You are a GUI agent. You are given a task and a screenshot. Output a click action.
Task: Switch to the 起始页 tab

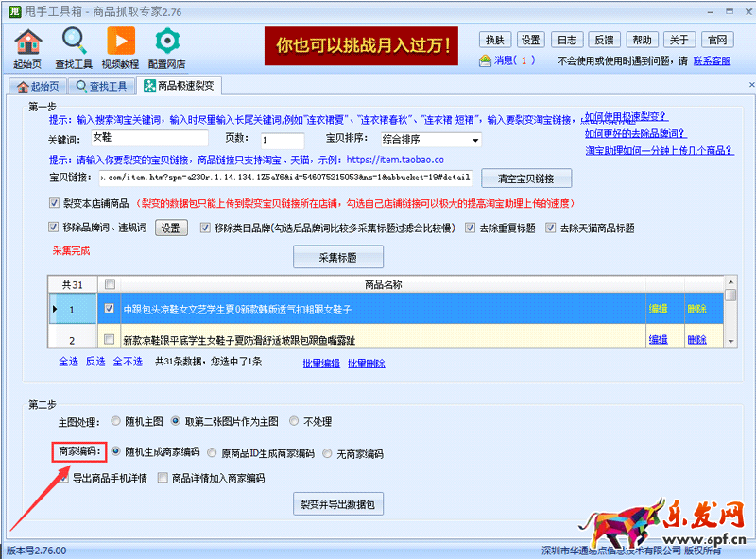pos(38,87)
